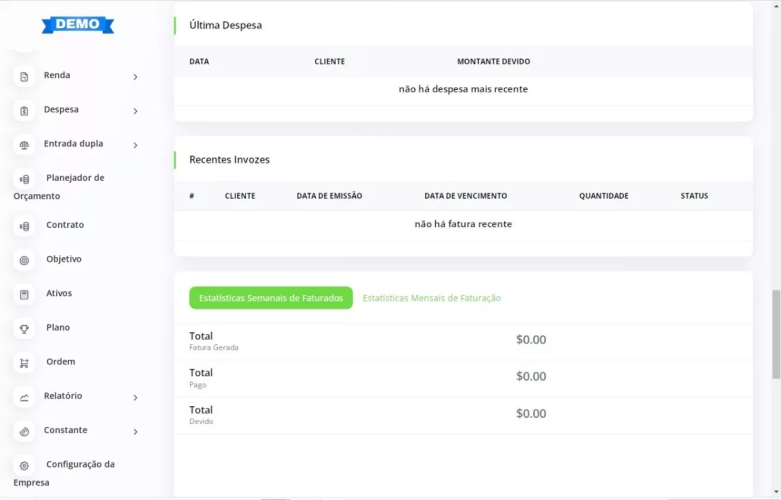Click the Objetivo target icon
781x500 pixels.
(25, 261)
